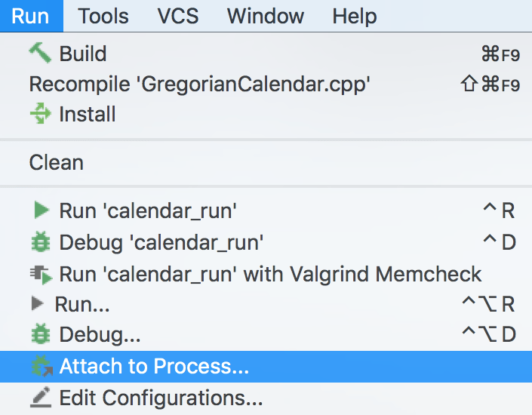Open the Tools menu
This screenshot has height=415, width=532.
pos(103,16)
